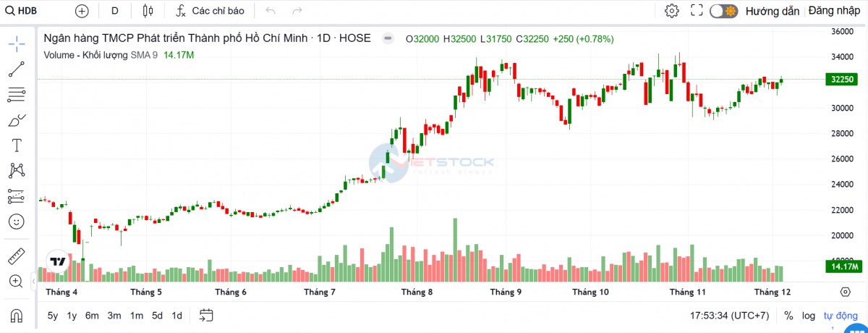This screenshot has width=868, height=333.
Task: Select the trend line drawing tool
Action: 17,69
